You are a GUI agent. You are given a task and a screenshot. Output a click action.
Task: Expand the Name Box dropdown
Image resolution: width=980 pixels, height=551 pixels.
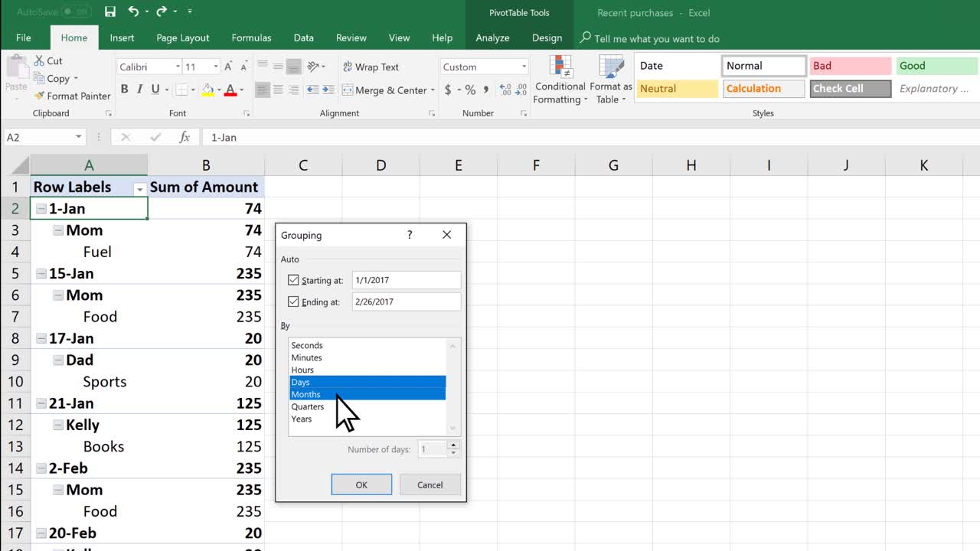pyautogui.click(x=78, y=137)
